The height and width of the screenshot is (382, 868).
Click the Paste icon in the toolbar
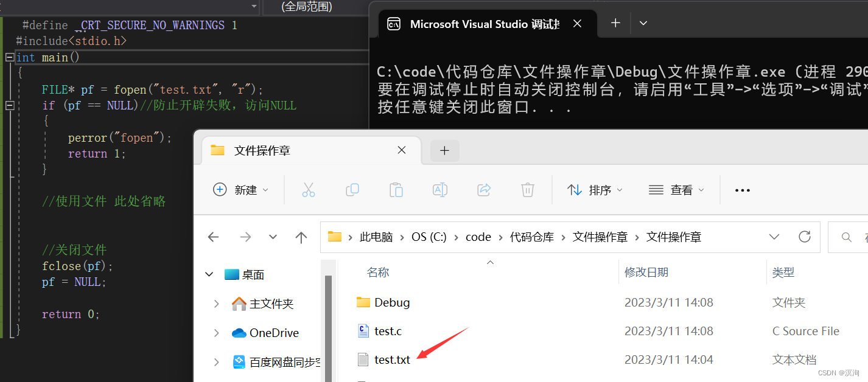coord(396,190)
